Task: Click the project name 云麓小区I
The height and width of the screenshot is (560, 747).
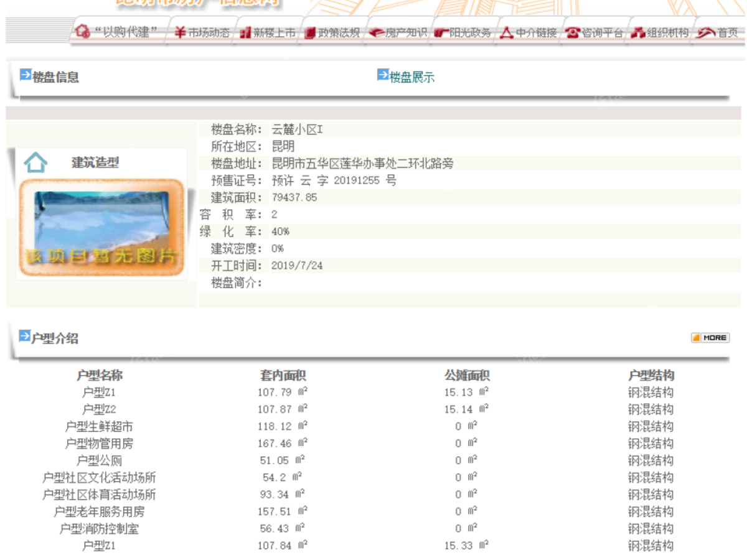Action: pyautogui.click(x=297, y=130)
